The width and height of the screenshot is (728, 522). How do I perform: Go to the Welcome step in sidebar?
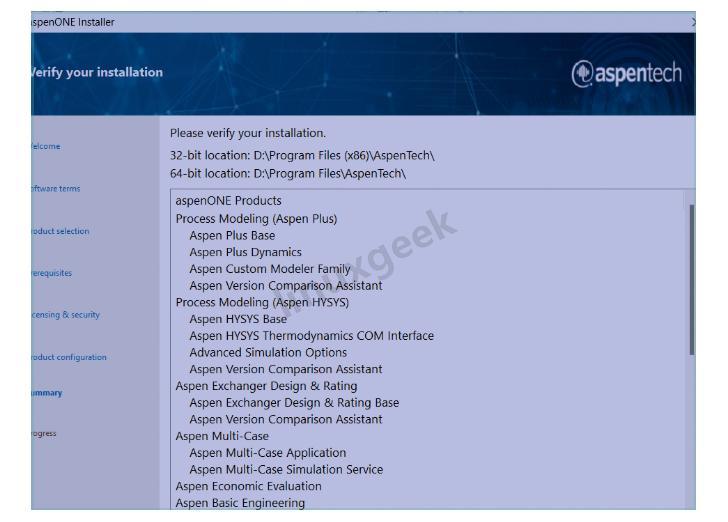pyautogui.click(x=46, y=146)
